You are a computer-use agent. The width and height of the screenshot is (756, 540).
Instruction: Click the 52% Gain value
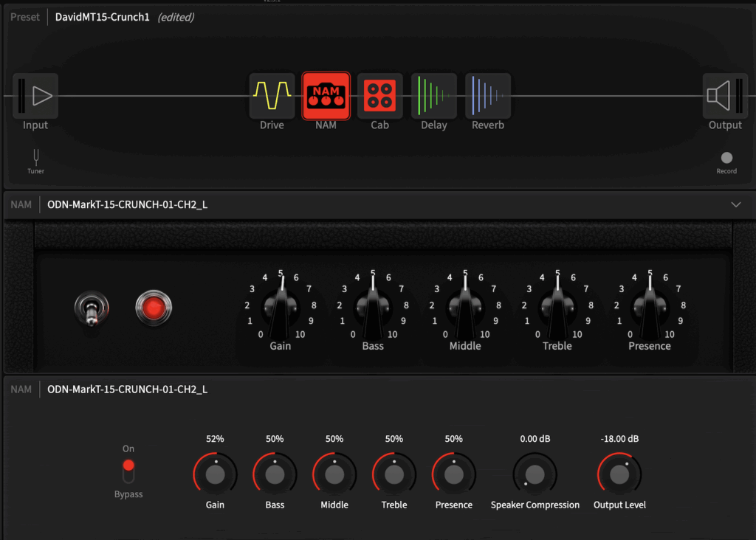tap(215, 439)
